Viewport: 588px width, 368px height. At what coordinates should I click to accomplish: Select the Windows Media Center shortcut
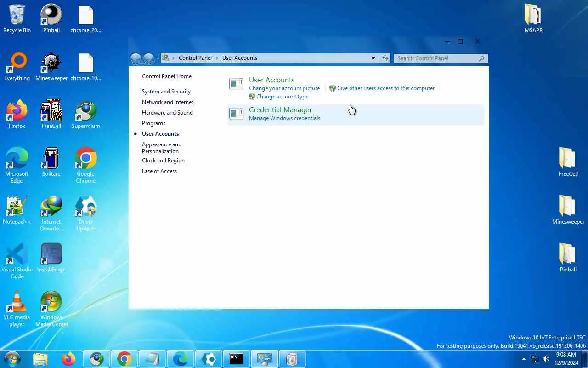[51, 309]
